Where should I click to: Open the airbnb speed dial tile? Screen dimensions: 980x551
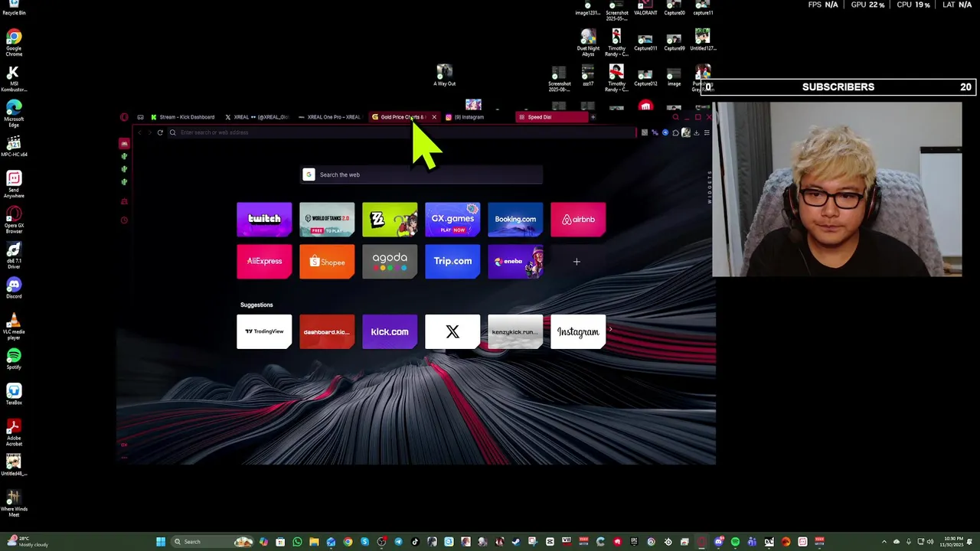[578, 219]
